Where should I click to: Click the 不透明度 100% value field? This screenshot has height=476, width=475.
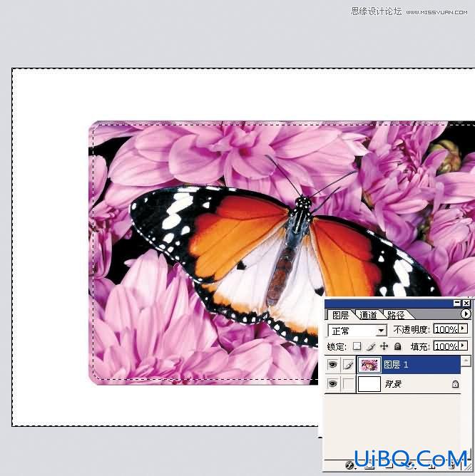446,329
